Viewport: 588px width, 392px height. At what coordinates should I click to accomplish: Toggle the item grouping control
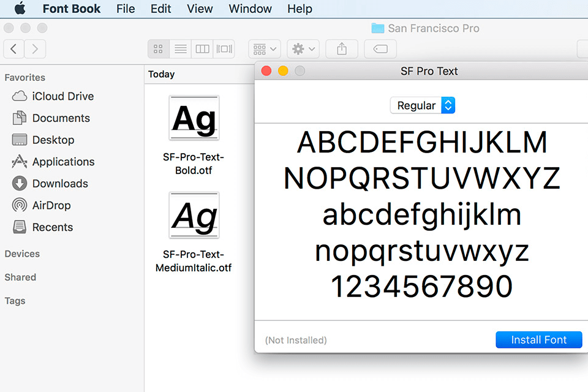click(x=264, y=49)
